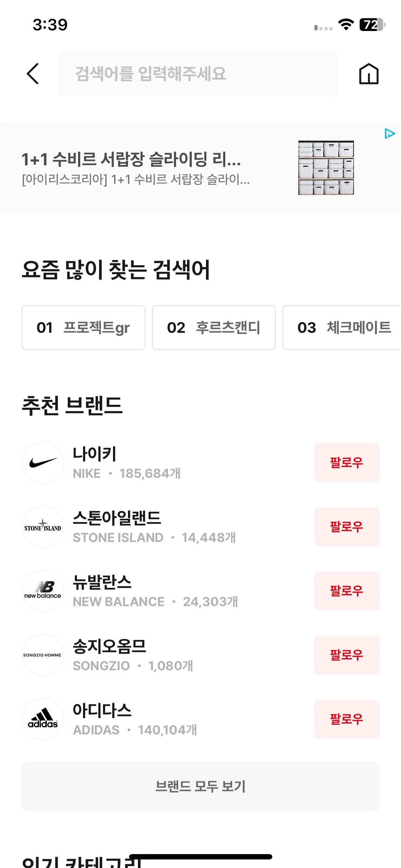Toggle 팔로우 for 스톤아일랜드
This screenshot has width=401, height=868.
point(346,527)
